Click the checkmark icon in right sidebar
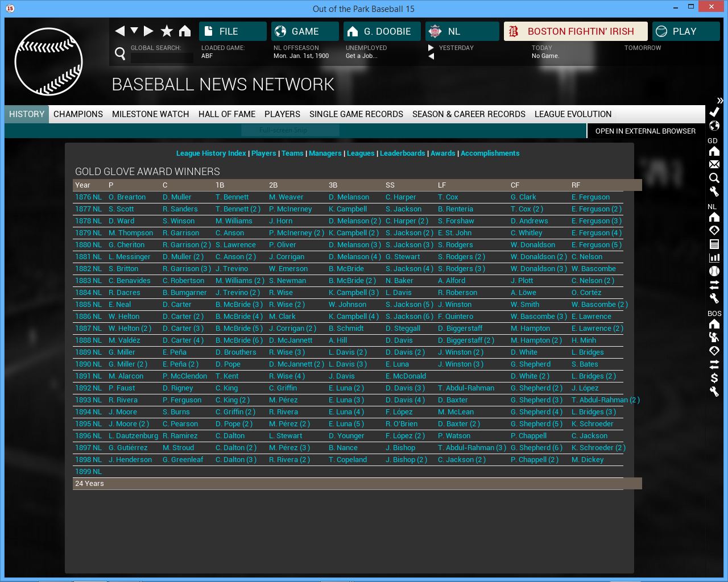Image resolution: width=728 pixels, height=582 pixels. click(714, 112)
